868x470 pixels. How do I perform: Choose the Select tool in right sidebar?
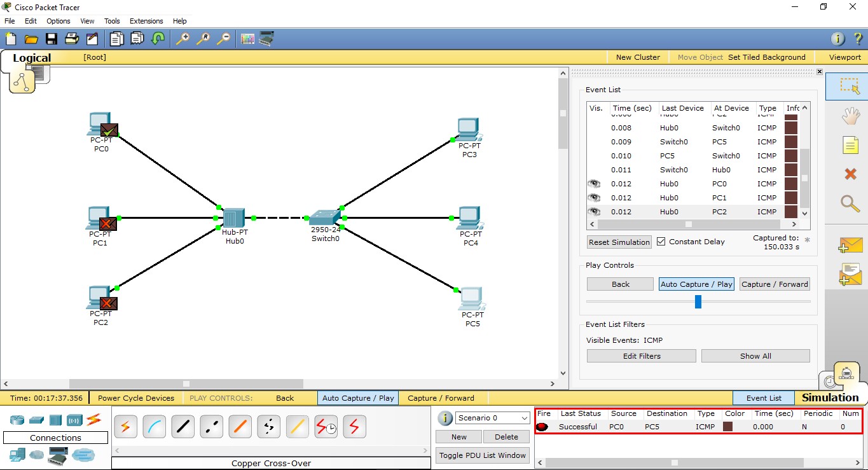[850, 86]
